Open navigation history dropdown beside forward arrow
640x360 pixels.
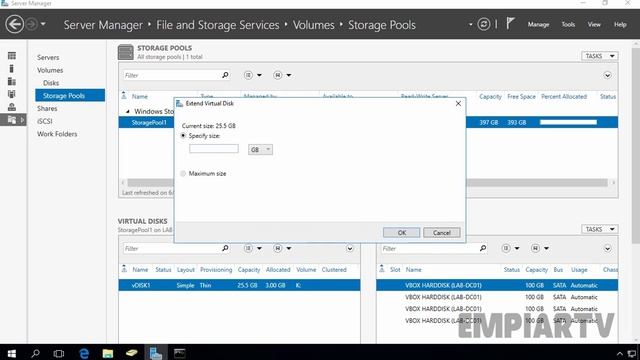[x=43, y=24]
